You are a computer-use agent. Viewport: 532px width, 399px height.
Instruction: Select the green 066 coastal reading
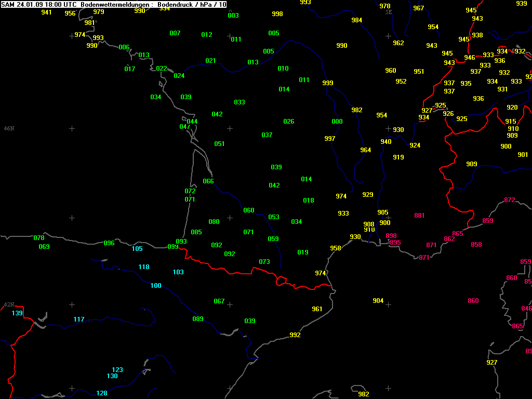[208, 181]
